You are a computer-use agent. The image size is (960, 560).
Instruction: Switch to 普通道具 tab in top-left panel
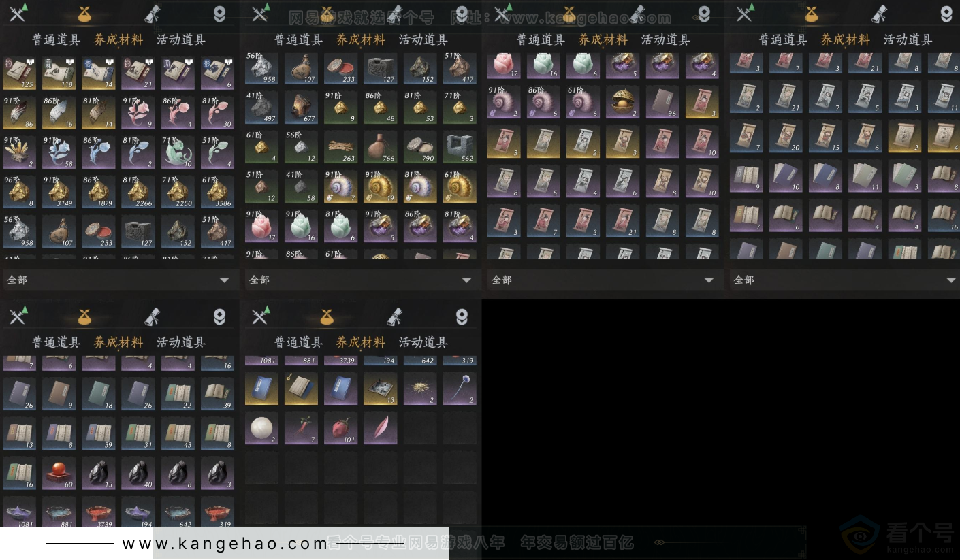(57, 39)
